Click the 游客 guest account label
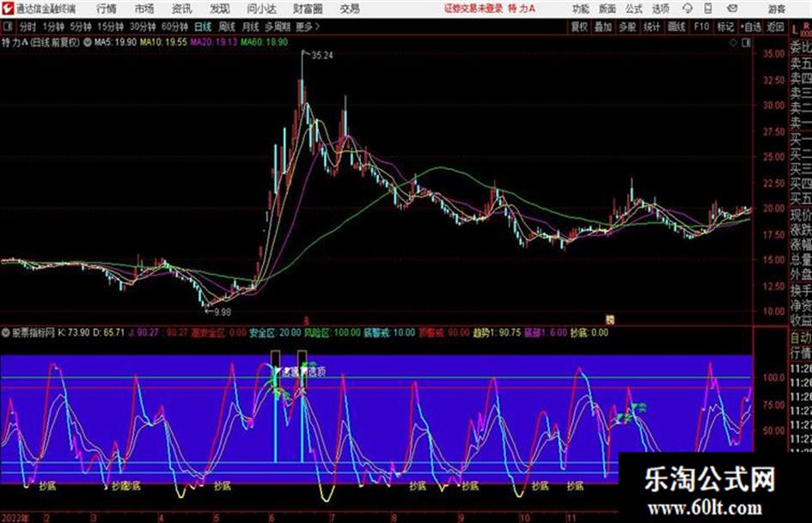812x523 pixels. coord(776,9)
